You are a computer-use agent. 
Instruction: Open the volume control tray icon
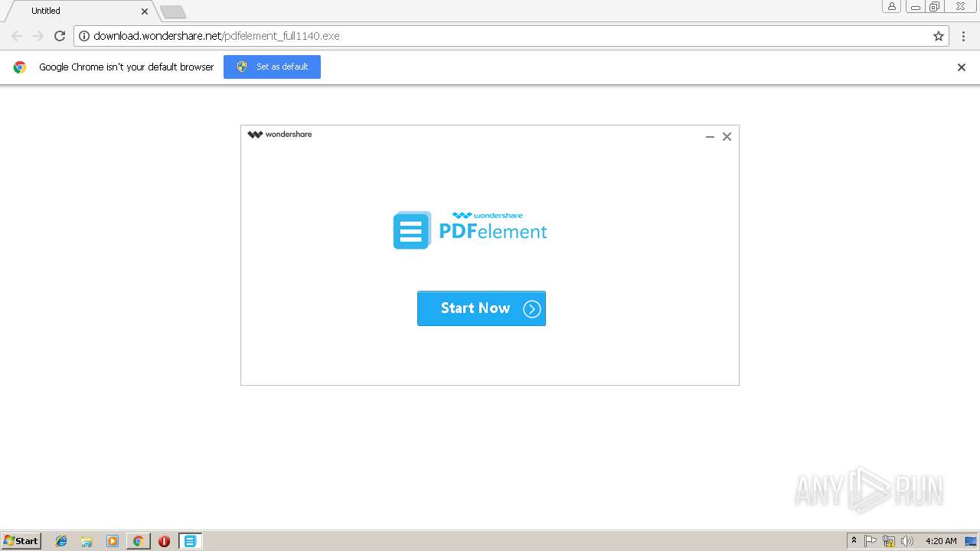tap(907, 541)
